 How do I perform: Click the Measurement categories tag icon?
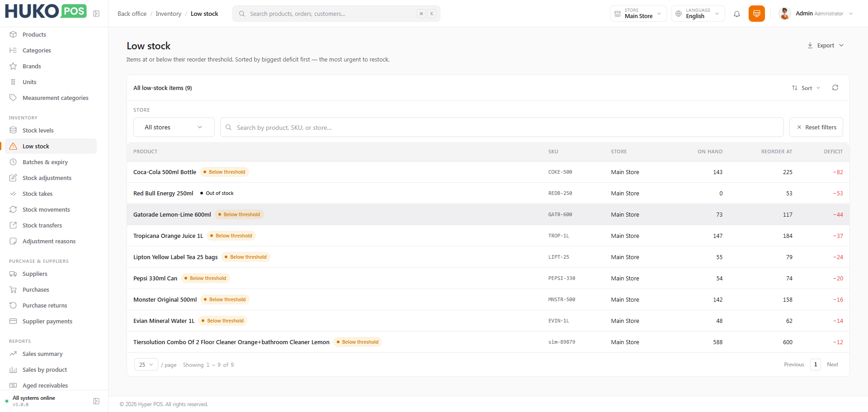click(13, 98)
